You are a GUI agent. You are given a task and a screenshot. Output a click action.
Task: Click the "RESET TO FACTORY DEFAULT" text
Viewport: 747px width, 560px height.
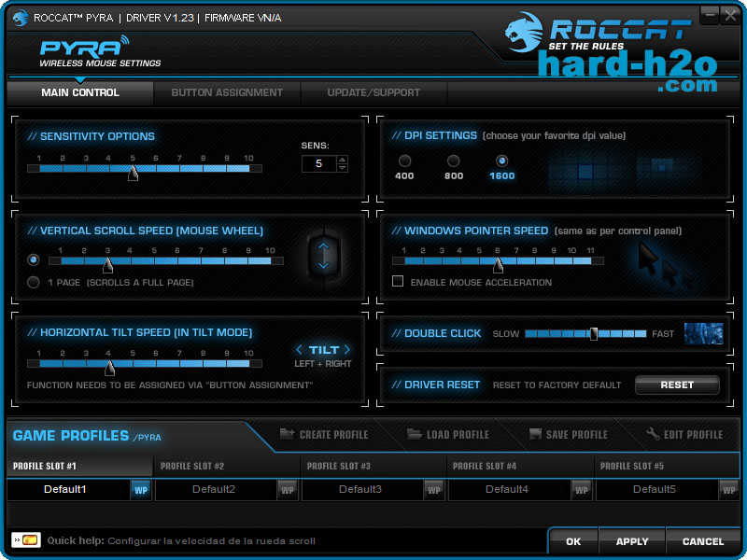[557, 385]
